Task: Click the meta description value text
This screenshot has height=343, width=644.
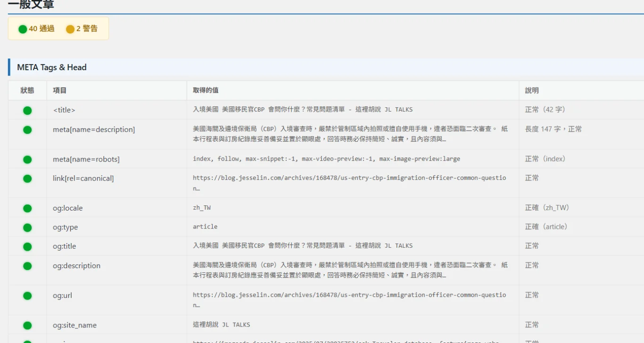Action: pos(350,134)
